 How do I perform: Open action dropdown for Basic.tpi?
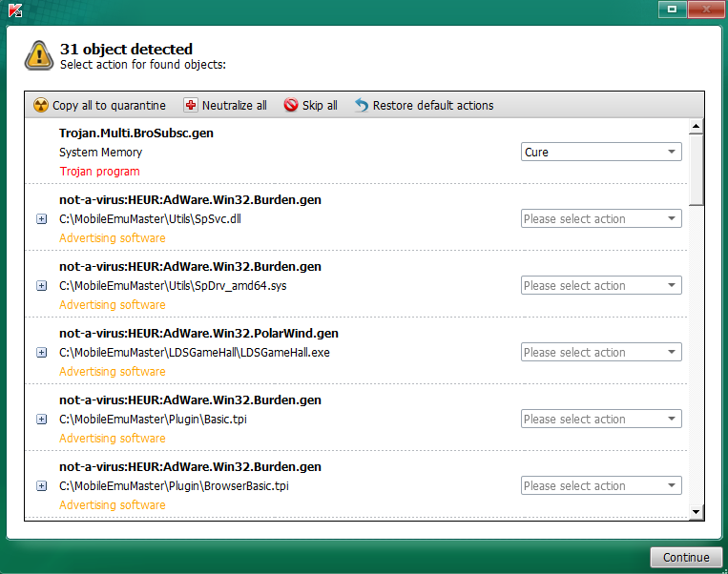tap(601, 419)
